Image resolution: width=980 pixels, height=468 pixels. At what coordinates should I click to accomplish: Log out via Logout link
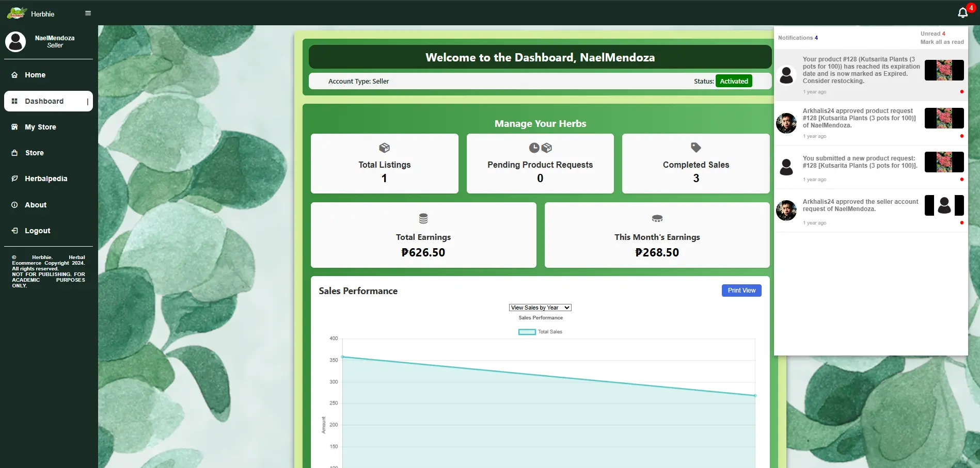click(x=49, y=231)
